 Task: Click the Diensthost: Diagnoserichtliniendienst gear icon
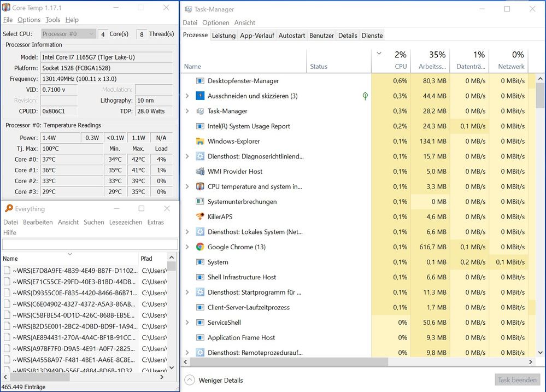point(200,156)
